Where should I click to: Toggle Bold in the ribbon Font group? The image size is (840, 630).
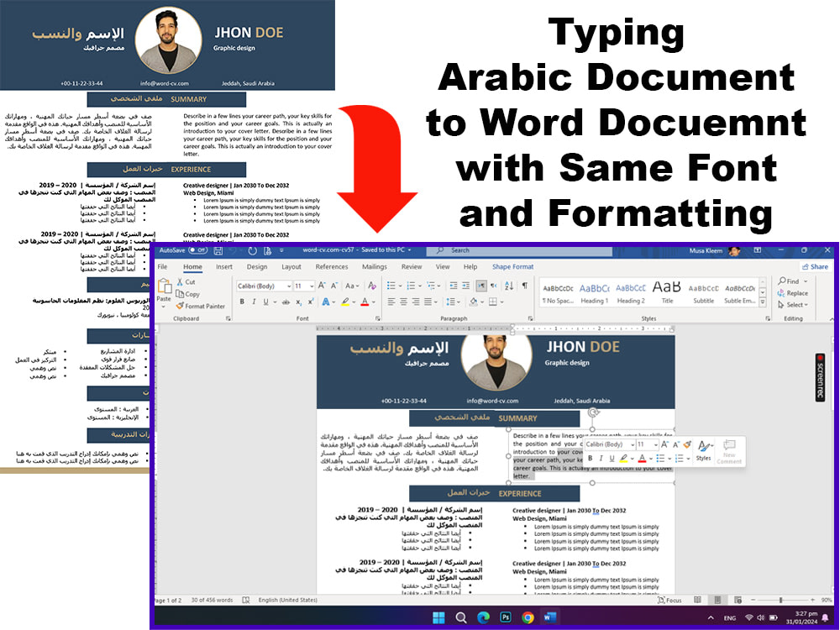(242, 302)
